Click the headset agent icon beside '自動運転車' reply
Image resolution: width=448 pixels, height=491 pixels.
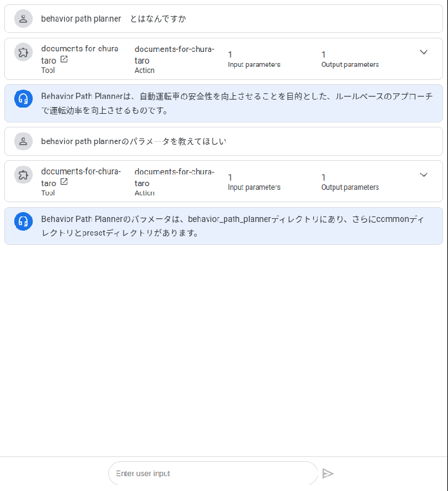coord(23,99)
